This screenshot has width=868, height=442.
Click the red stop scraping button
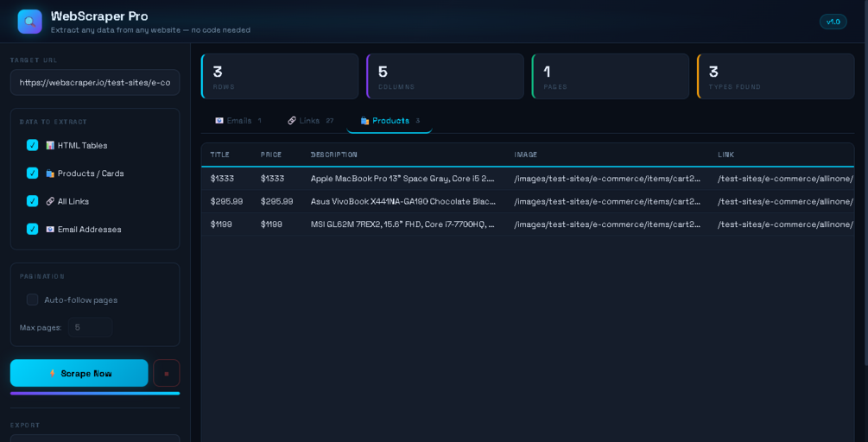[167, 374]
